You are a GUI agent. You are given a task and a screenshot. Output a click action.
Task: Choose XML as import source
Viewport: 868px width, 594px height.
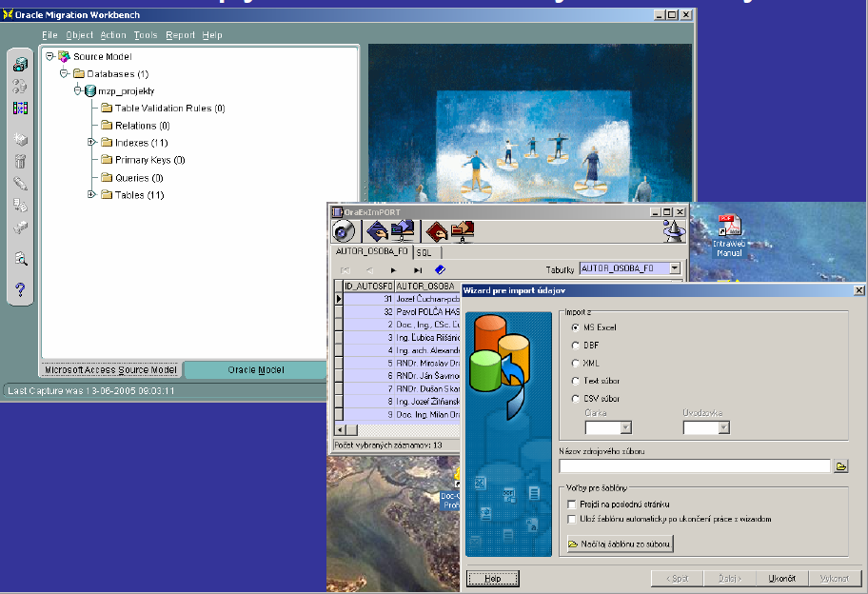(x=575, y=363)
